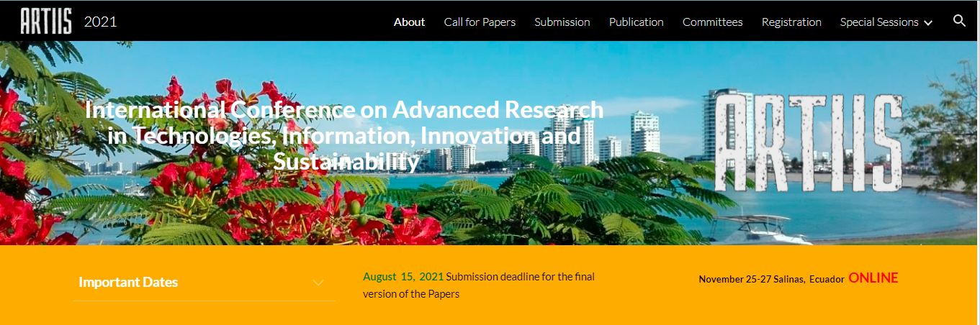
Task: Click the submission deadline description text
Action: coord(479,285)
